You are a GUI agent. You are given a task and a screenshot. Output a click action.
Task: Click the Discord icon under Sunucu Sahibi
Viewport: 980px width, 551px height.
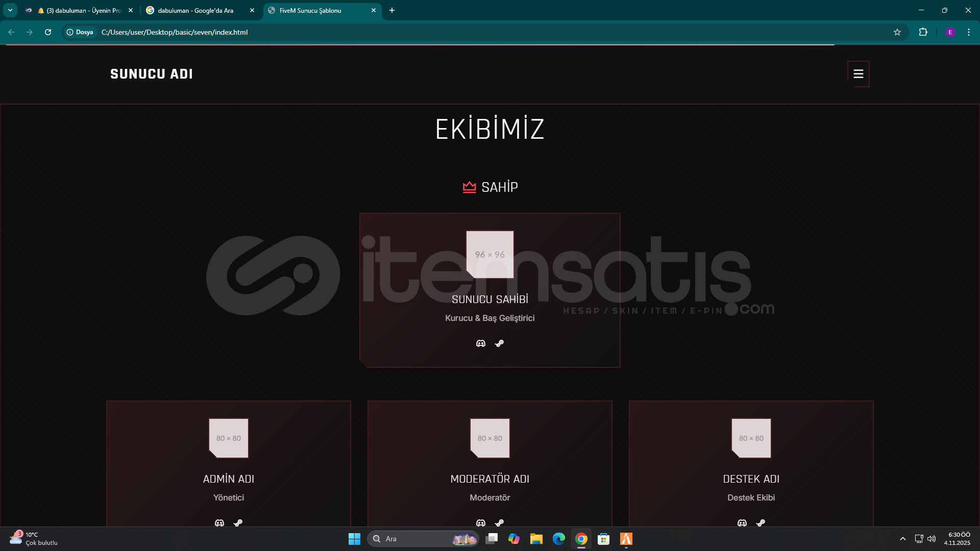480,343
